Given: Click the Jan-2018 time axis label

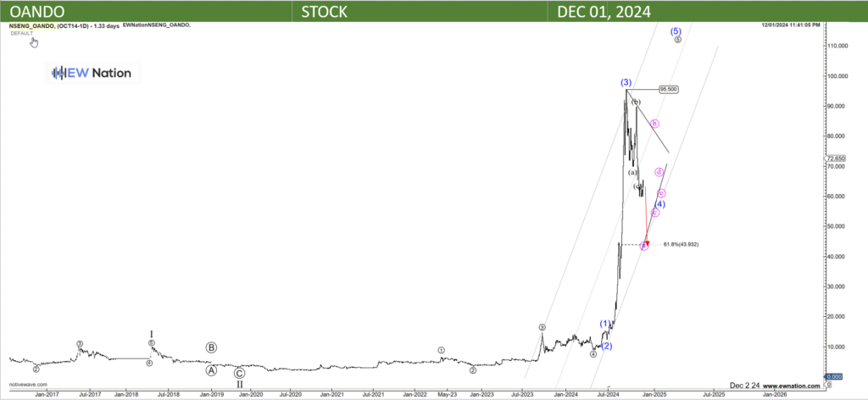Looking at the screenshot, I should pyautogui.click(x=127, y=394).
